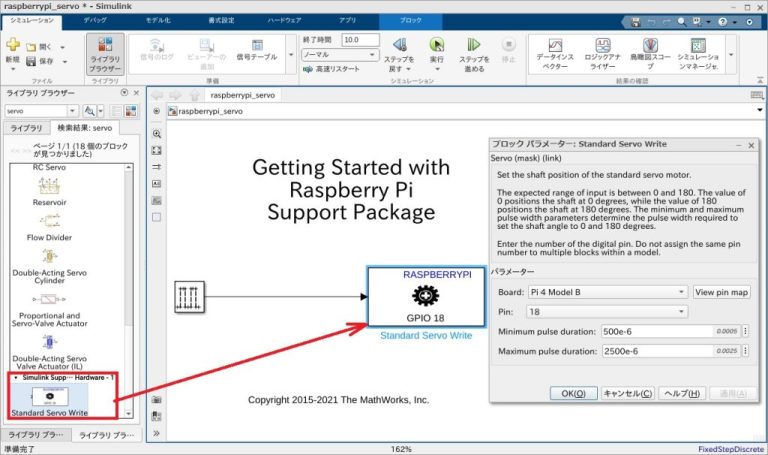Click the library browser layout icon
Viewport: 768px width, 455px height.
[x=131, y=111]
